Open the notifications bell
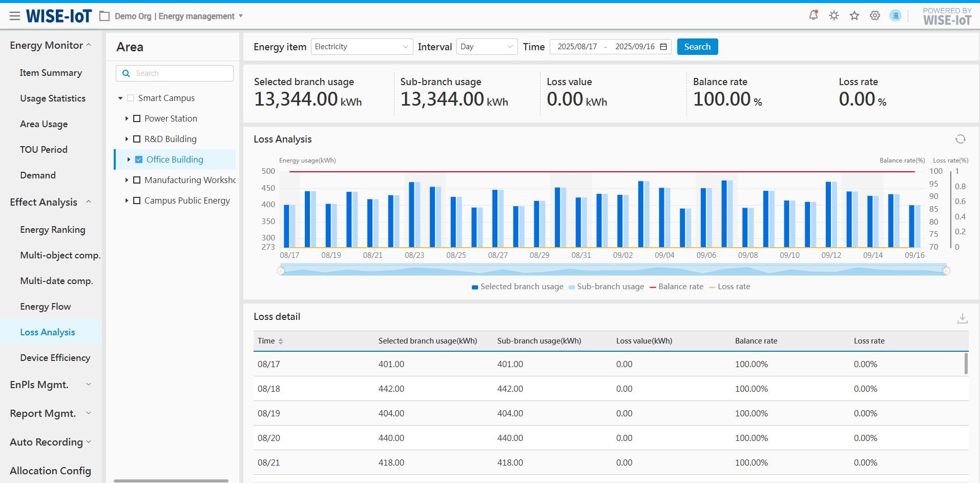980x483 pixels. 813,15
